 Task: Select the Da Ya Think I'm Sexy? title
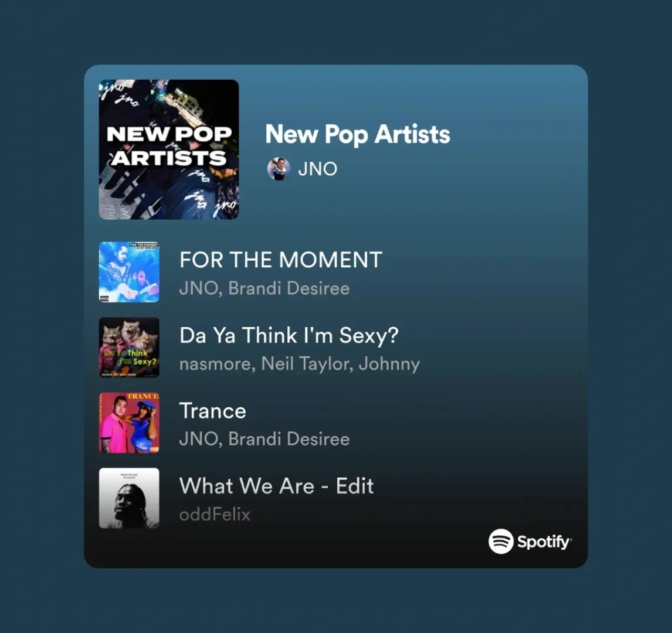point(289,335)
